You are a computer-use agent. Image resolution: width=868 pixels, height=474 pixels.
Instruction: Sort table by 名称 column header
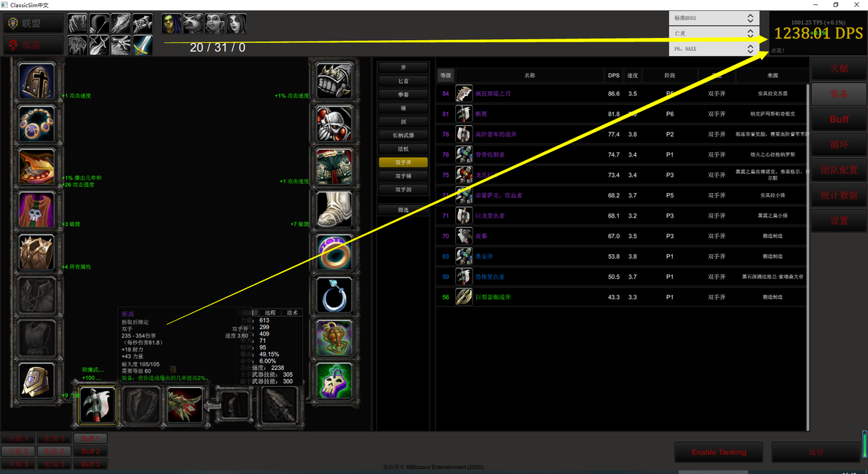coord(529,75)
